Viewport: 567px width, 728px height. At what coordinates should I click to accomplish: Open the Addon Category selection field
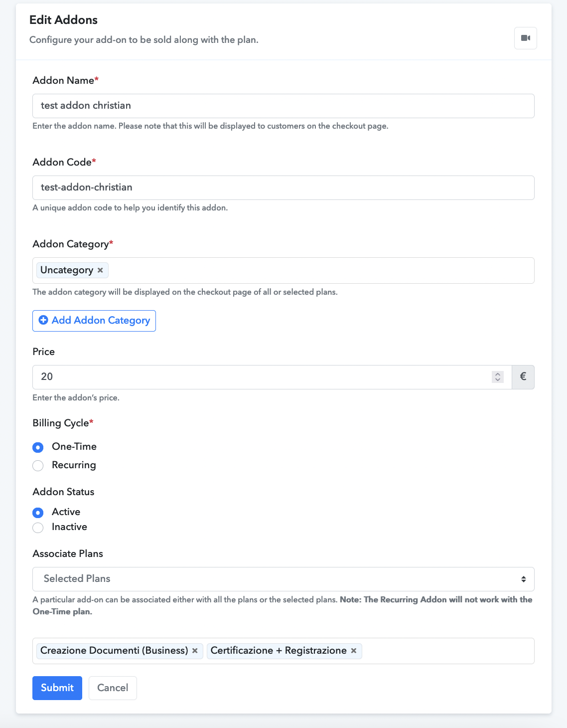click(283, 270)
